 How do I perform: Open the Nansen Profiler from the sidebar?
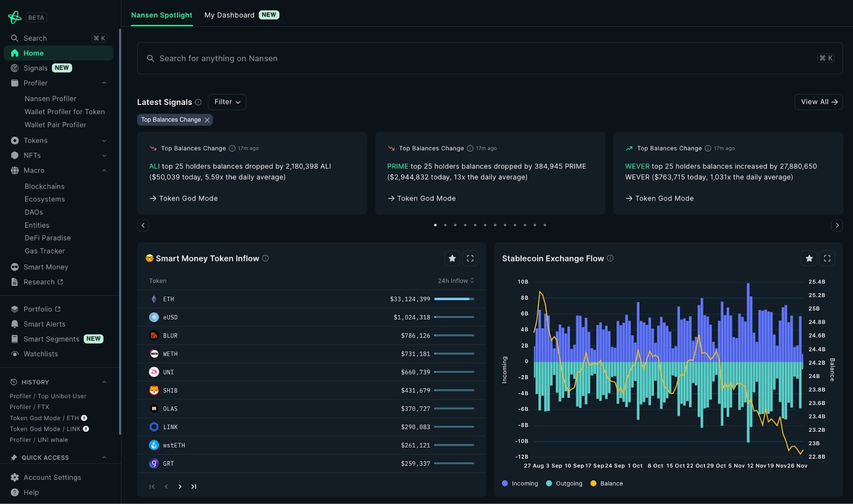point(50,98)
